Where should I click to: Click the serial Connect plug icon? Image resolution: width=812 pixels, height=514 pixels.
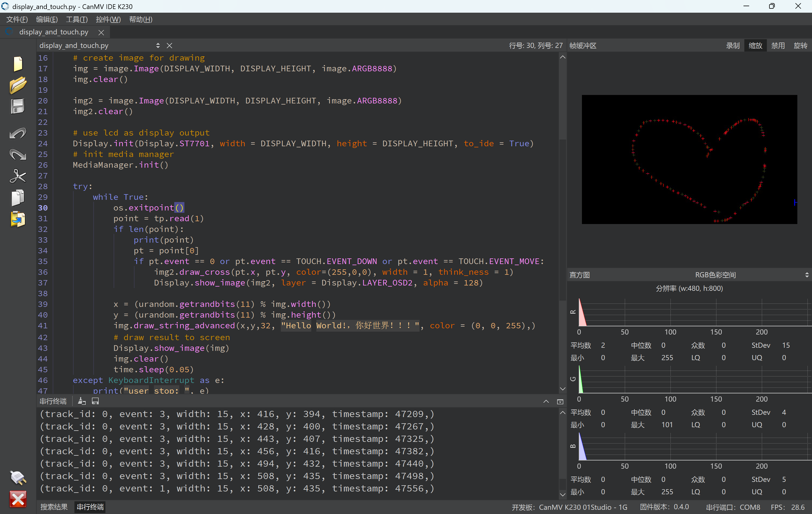click(17, 477)
